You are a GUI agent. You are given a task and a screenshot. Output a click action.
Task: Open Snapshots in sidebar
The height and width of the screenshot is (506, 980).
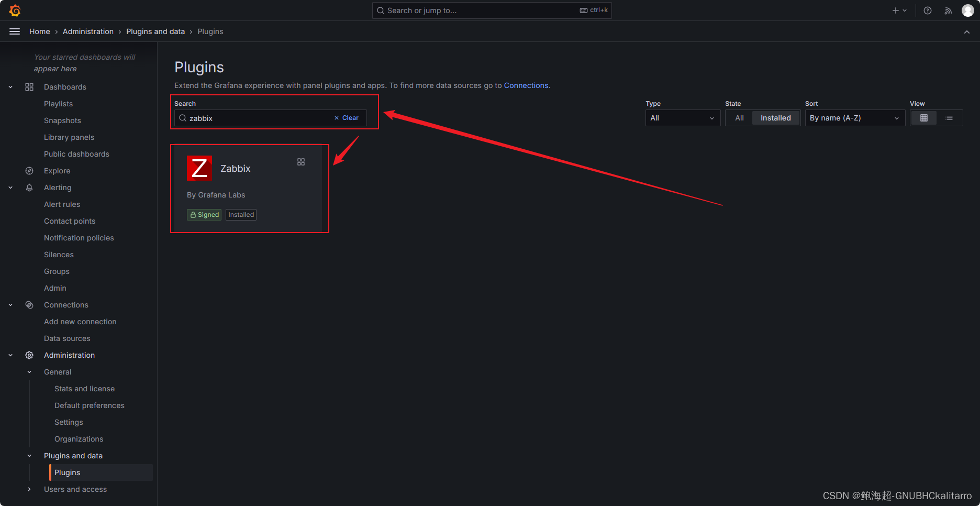click(x=62, y=120)
